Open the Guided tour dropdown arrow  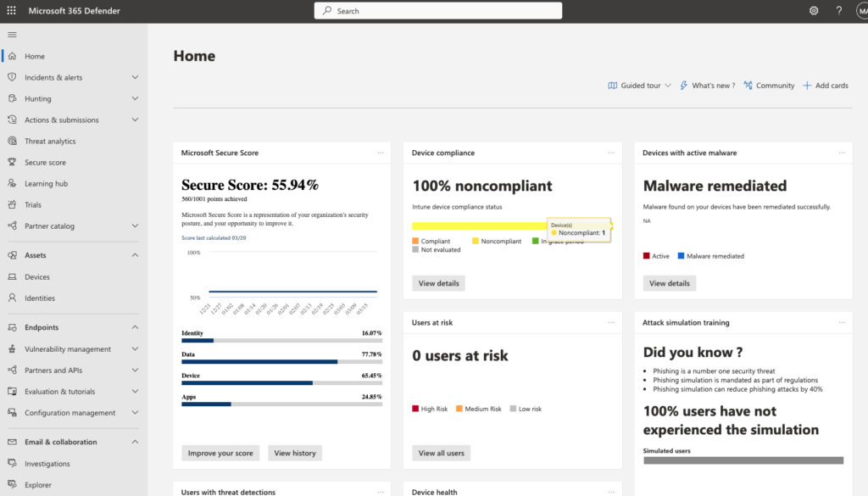[x=668, y=86]
